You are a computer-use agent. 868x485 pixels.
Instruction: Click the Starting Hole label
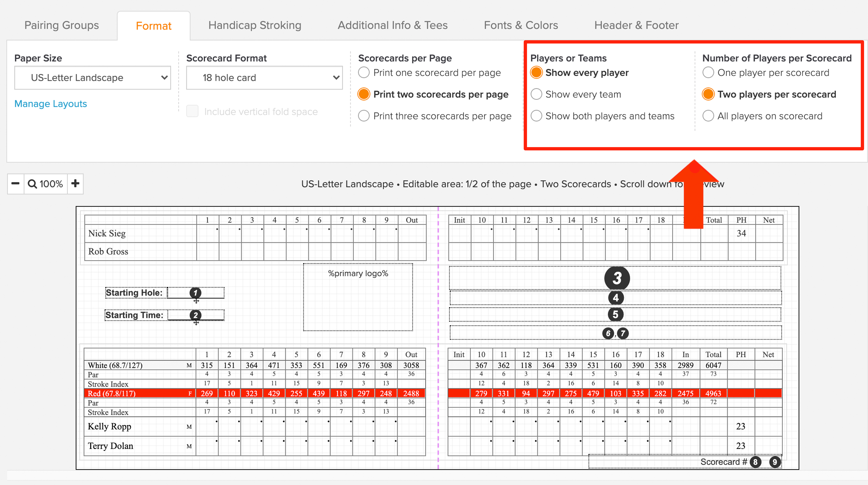point(134,293)
